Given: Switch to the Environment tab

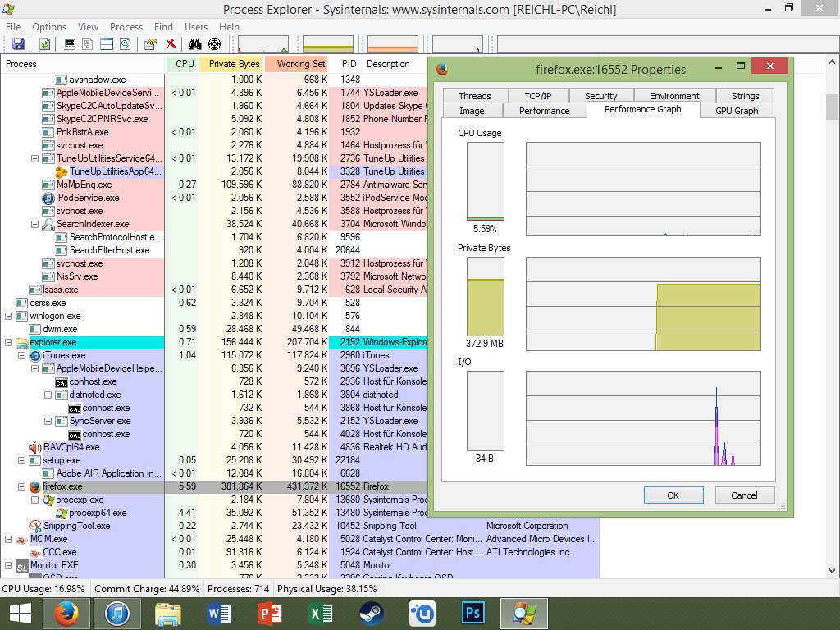Looking at the screenshot, I should tap(674, 95).
